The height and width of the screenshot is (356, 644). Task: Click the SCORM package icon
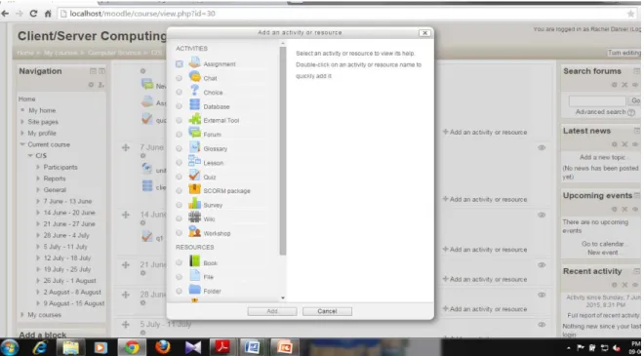(x=194, y=189)
